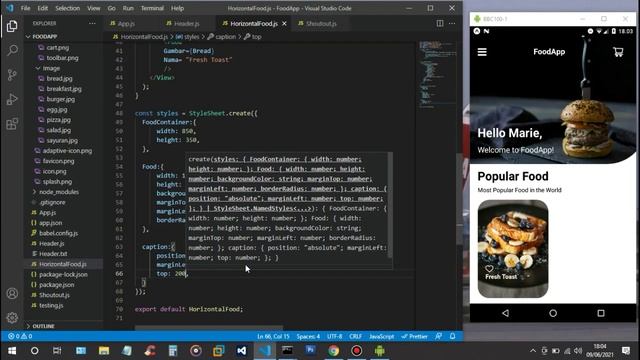This screenshot has width=640, height=360.
Task: Open the Search view in activity bar
Action: [12, 50]
